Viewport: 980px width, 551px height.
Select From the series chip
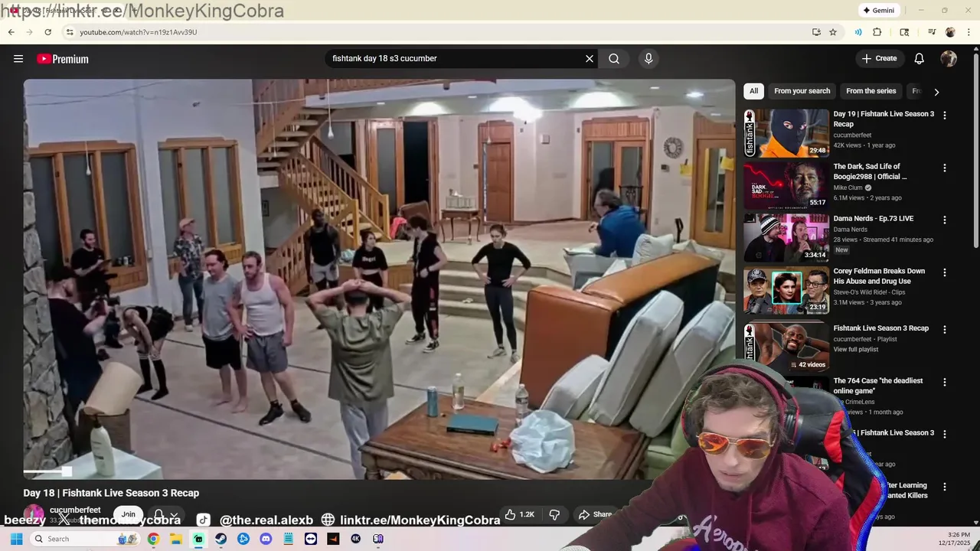click(x=871, y=91)
